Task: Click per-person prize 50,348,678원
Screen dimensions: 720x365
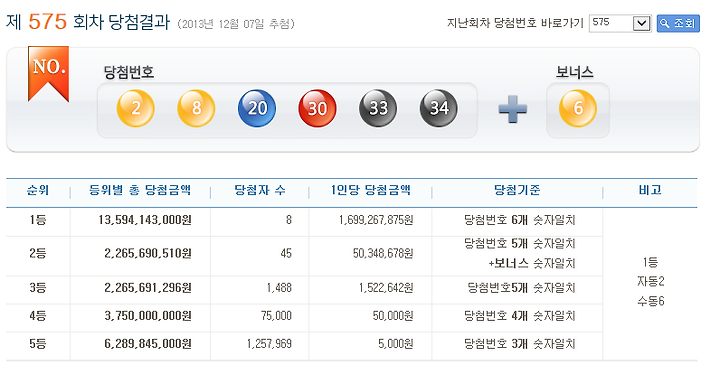Action: coord(383,253)
